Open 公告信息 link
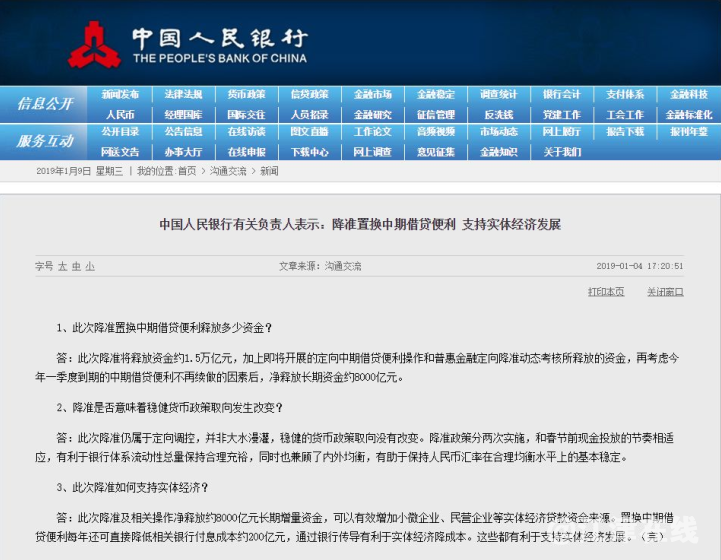 click(183, 131)
